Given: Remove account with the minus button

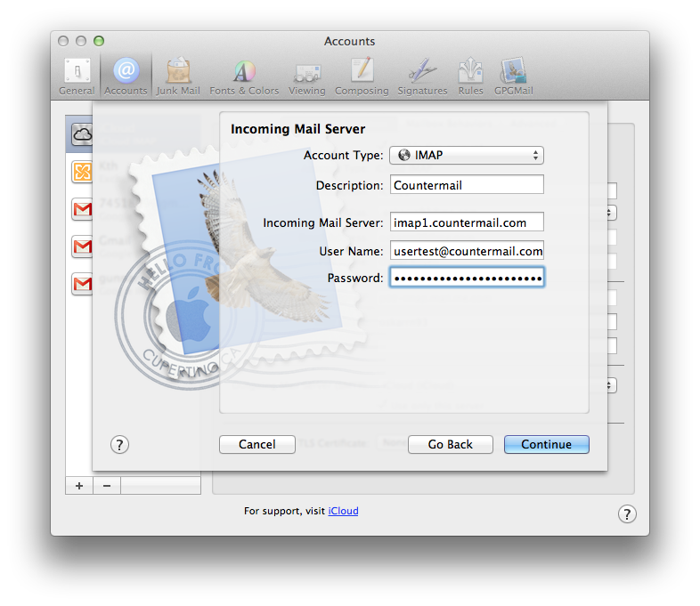Looking at the screenshot, I should click(107, 486).
